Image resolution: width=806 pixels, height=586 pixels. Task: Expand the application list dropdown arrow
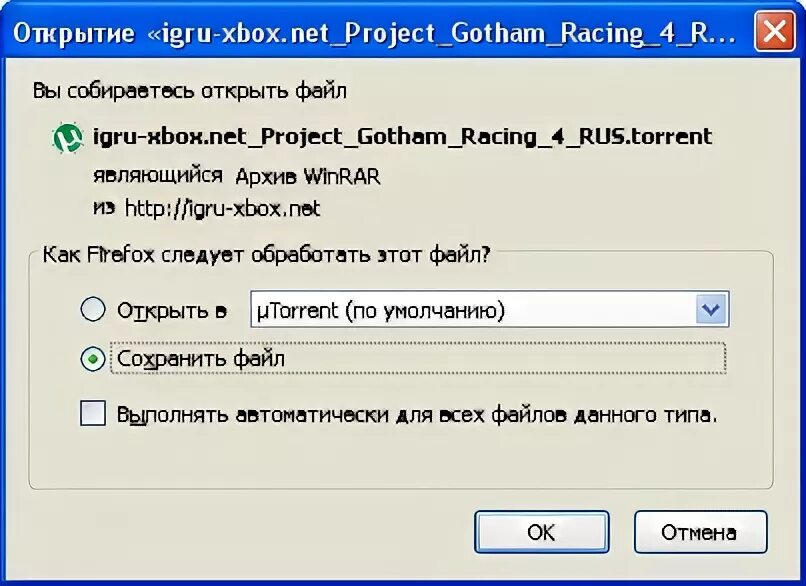click(x=711, y=309)
